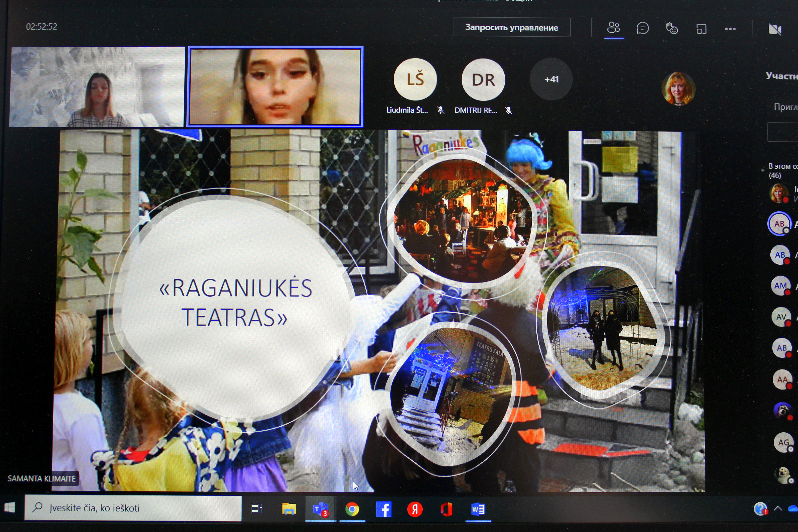The width and height of the screenshot is (798, 532).
Task: Click the Liudmila Št... muted microphone icon
Action: (441, 110)
